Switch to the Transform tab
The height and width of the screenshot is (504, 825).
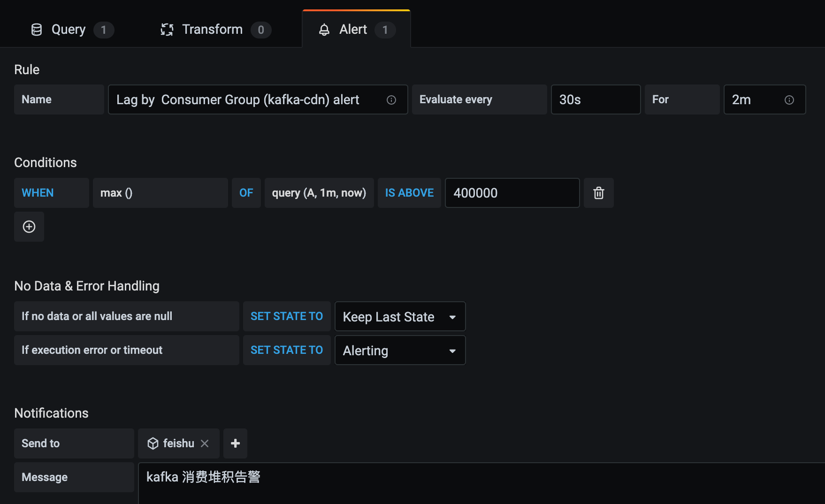point(212,30)
